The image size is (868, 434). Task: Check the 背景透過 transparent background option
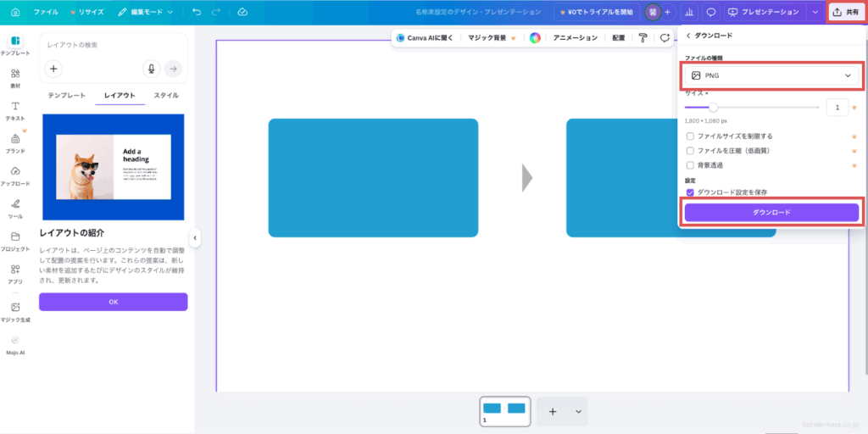[691, 164]
